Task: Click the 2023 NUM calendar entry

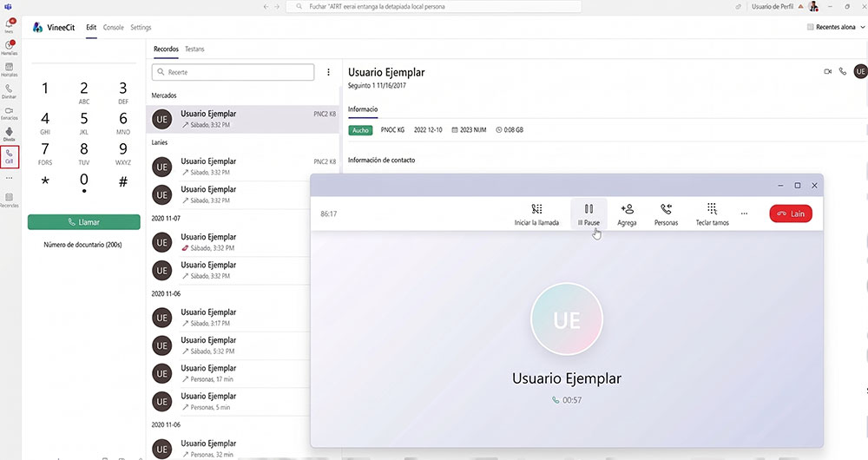Action: point(469,130)
